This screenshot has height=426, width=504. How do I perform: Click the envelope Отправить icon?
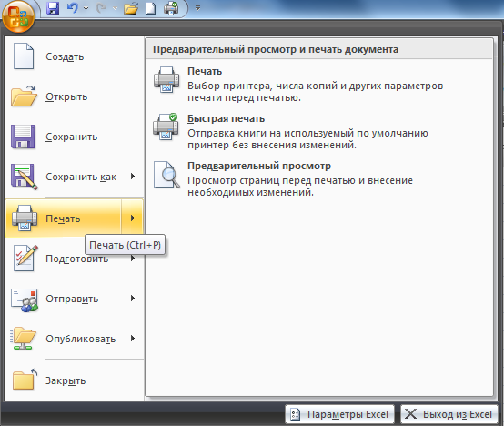25,299
